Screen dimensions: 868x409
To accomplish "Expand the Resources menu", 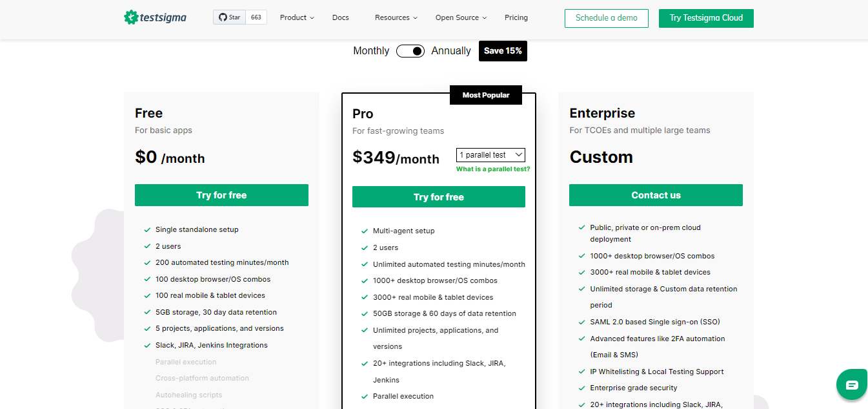I will tap(395, 17).
